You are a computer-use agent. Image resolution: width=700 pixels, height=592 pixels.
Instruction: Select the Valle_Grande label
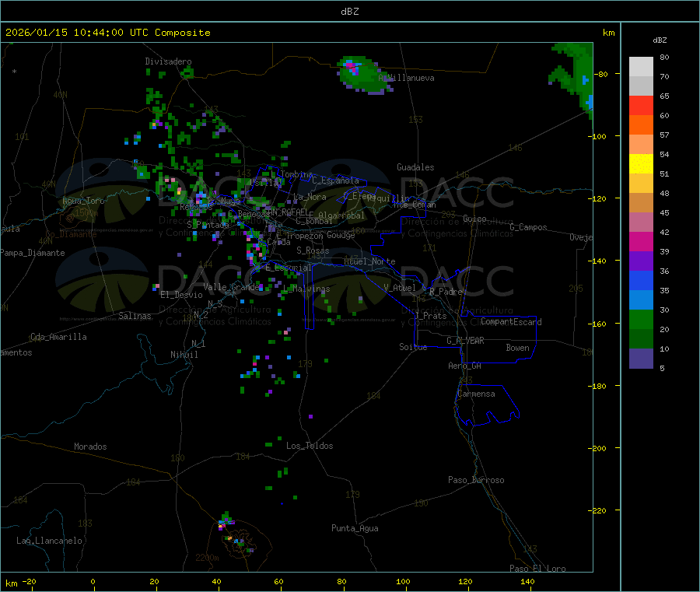click(x=231, y=286)
